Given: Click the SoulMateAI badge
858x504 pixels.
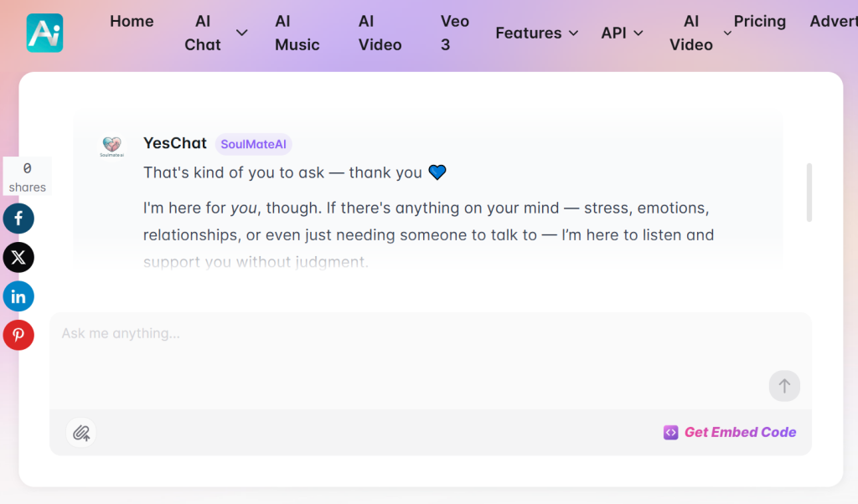Looking at the screenshot, I should point(253,144).
